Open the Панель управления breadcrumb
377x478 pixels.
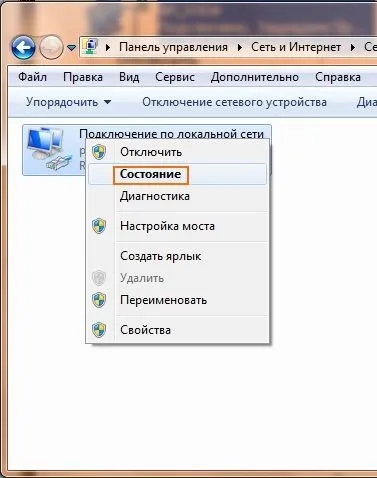tap(173, 47)
